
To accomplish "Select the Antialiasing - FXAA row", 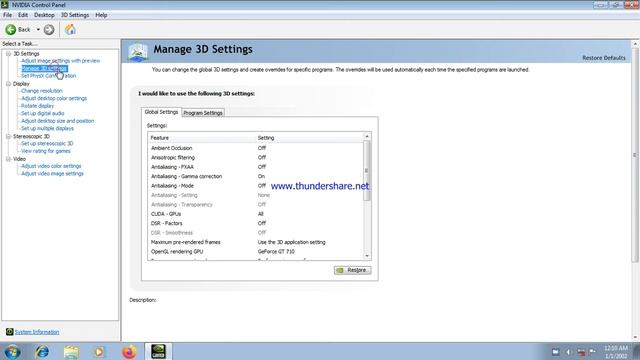I will [x=255, y=167].
